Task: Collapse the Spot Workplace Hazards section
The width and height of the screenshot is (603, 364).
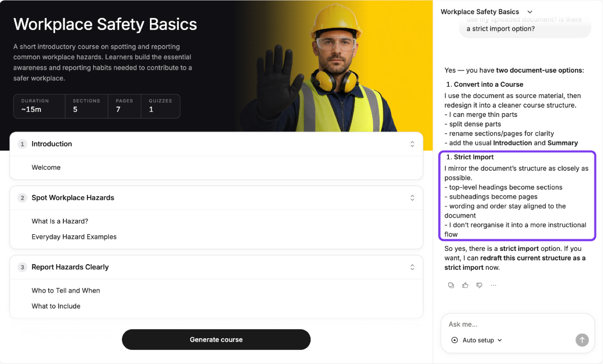Action: pyautogui.click(x=412, y=198)
